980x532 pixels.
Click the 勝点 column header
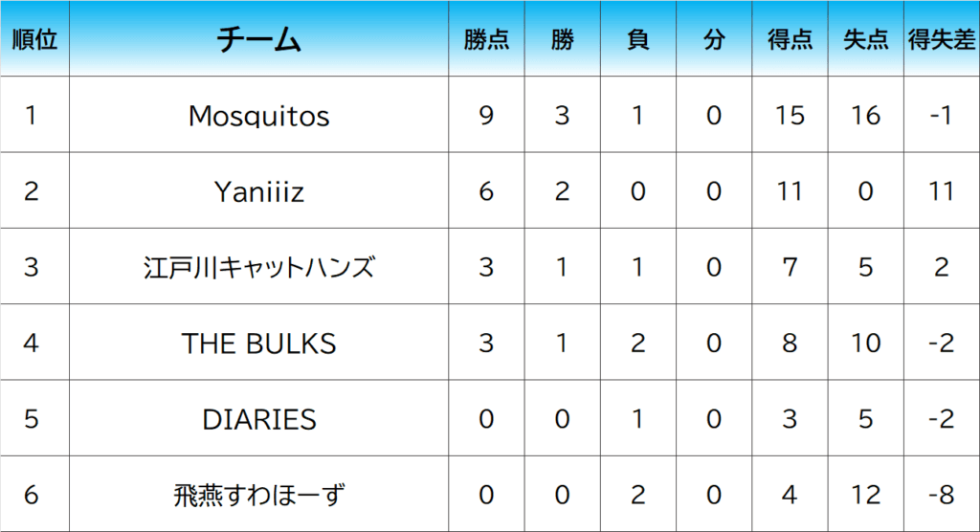point(486,39)
